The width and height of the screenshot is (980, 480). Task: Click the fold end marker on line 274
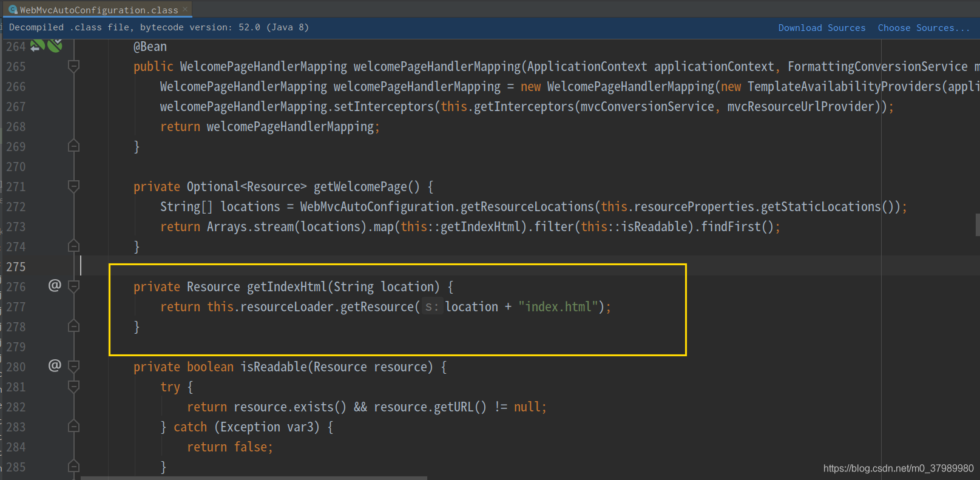point(73,246)
